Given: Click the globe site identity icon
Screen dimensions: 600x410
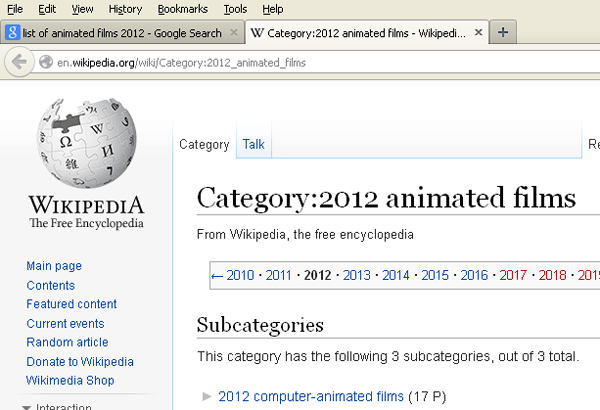Looking at the screenshot, I should [x=45, y=62].
